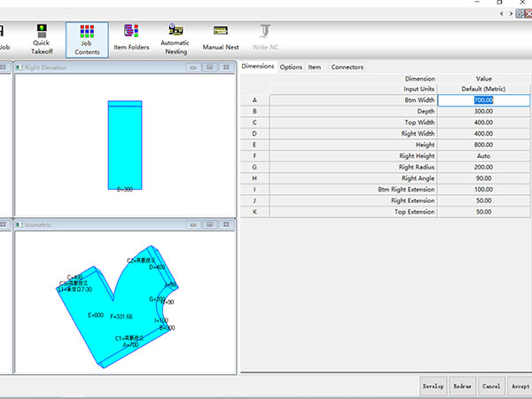
Task: Open the Connectors tab
Action: [347, 67]
